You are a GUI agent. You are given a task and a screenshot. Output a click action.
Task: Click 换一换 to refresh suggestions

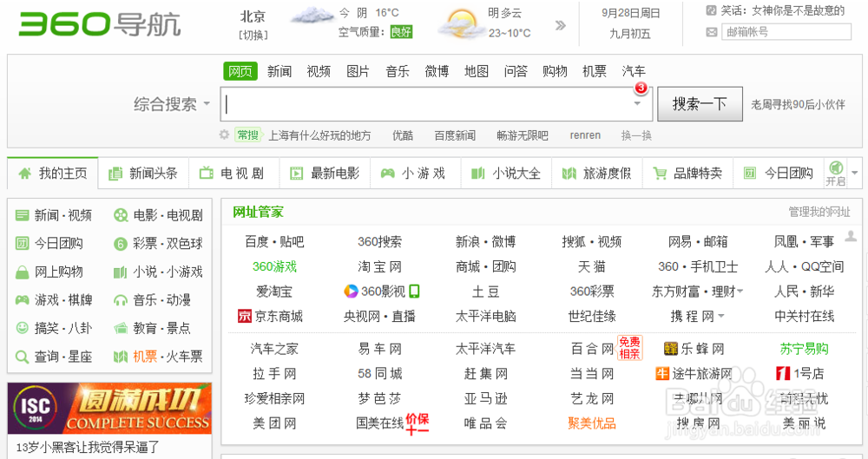[636, 135]
